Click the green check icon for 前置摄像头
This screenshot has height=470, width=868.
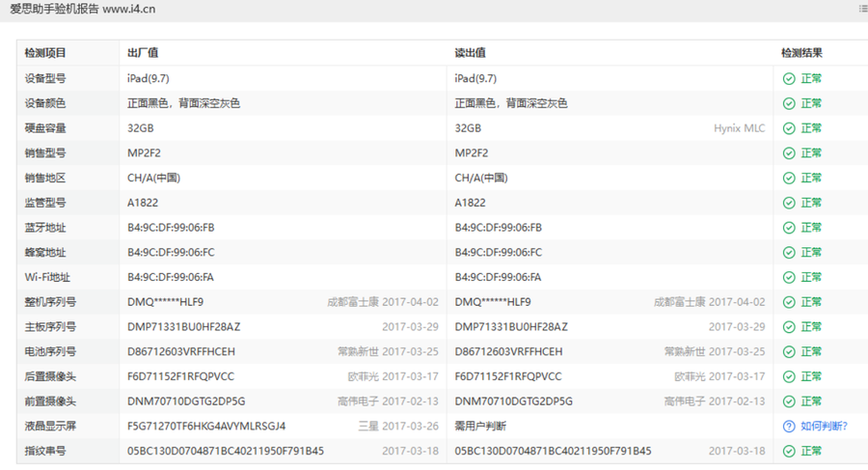[789, 401]
